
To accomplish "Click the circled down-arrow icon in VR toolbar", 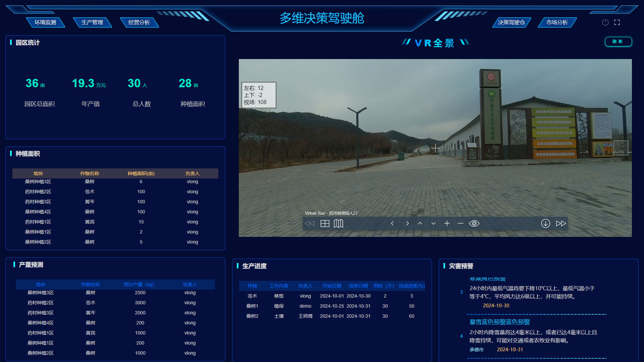I will tap(545, 223).
